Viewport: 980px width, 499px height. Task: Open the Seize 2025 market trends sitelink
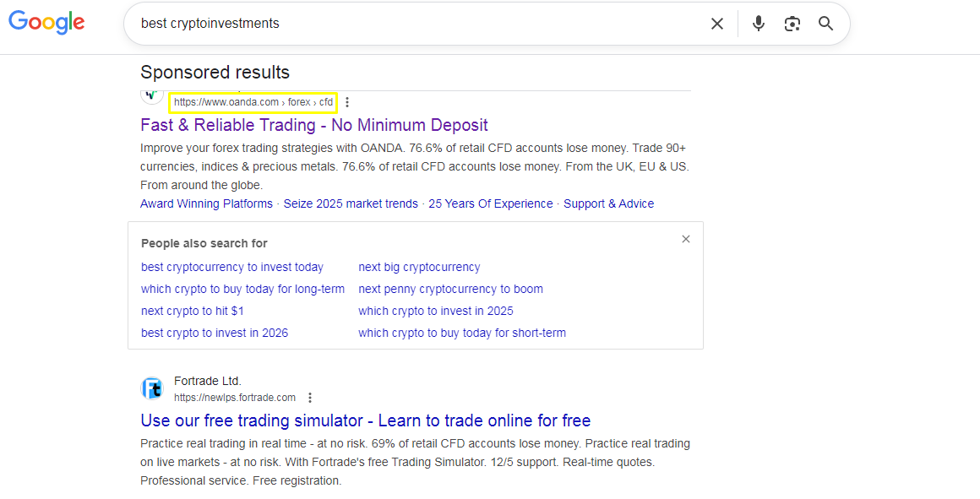click(351, 203)
